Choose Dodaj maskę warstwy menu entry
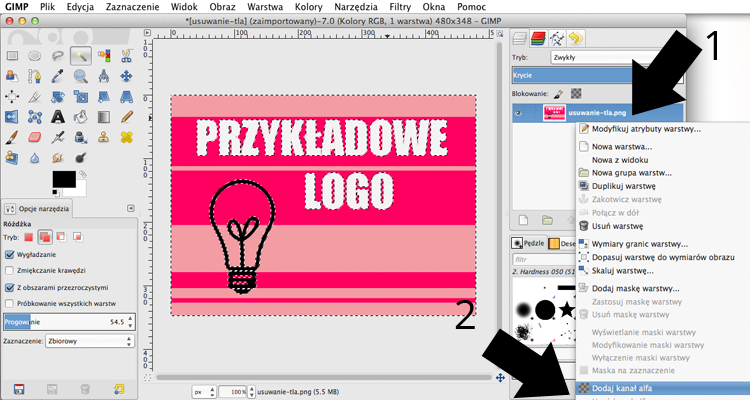This screenshot has width=750, height=400. [663, 289]
